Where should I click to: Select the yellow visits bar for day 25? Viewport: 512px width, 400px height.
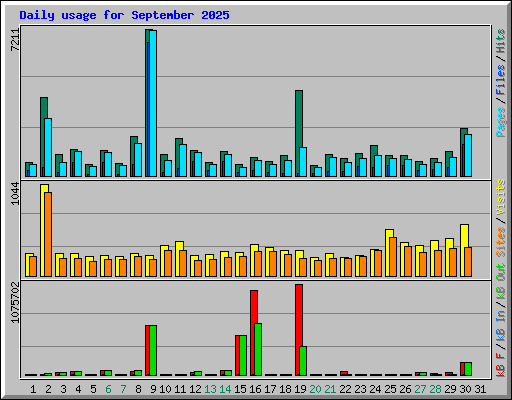[x=388, y=253]
